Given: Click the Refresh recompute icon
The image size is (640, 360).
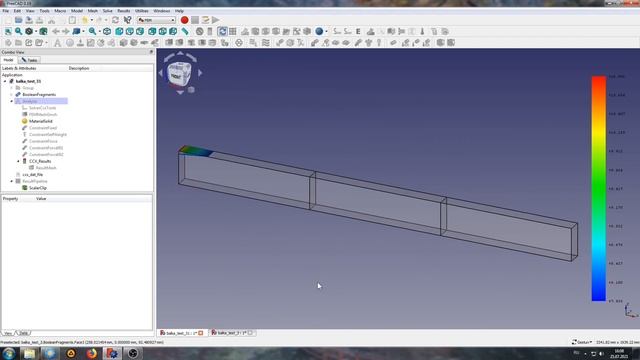Looking at the screenshot, I should click(116, 20).
